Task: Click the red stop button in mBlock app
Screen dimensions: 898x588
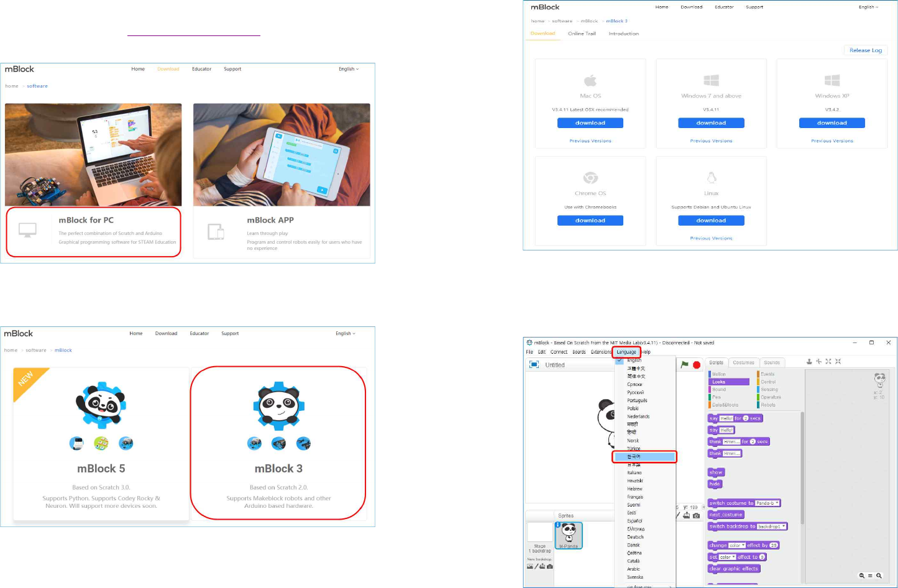Action: (697, 365)
